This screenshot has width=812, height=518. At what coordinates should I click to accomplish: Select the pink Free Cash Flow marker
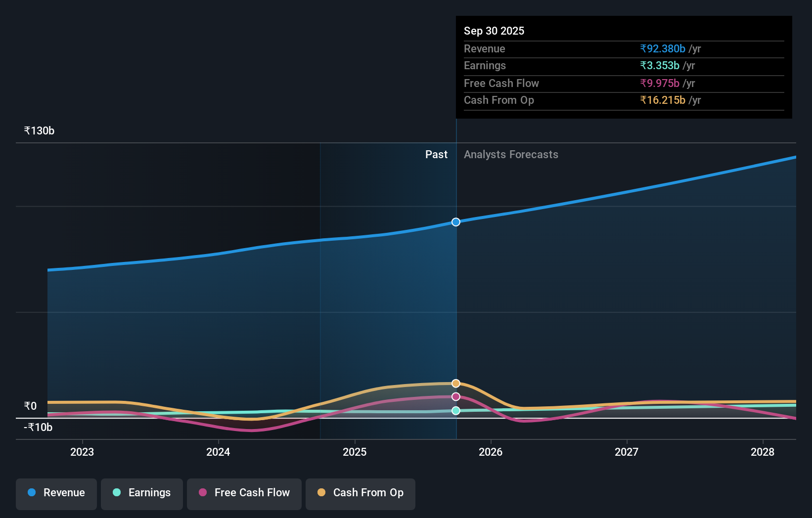455,396
